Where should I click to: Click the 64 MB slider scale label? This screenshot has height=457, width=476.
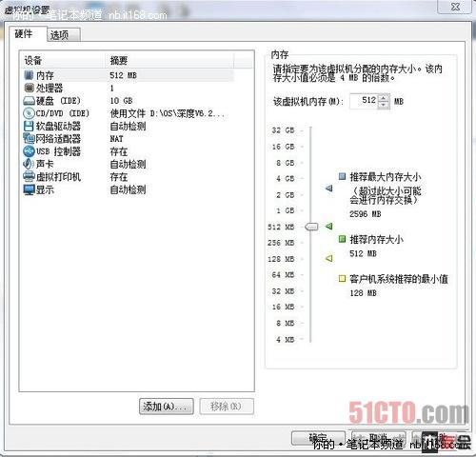[x=283, y=275]
